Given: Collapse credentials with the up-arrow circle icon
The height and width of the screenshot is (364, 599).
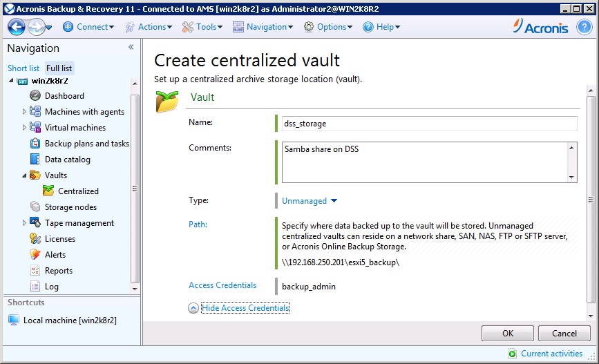Looking at the screenshot, I should [193, 308].
